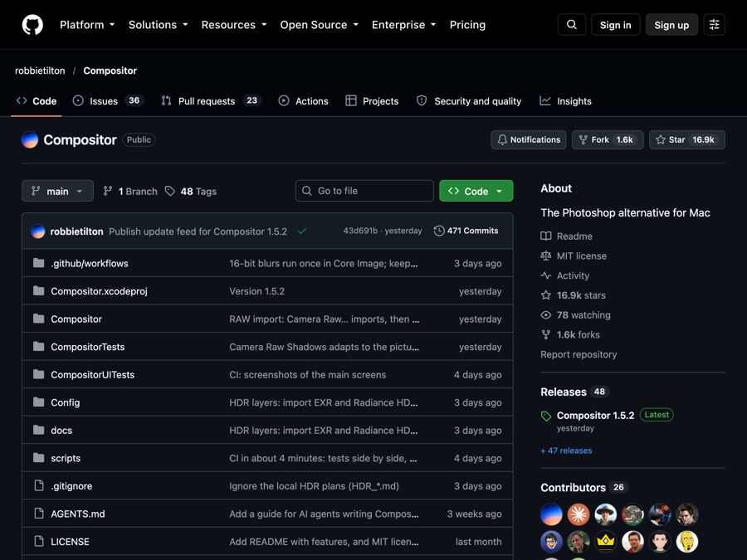Focus the Go to file search field
The width and height of the screenshot is (747, 560).
tap(364, 191)
